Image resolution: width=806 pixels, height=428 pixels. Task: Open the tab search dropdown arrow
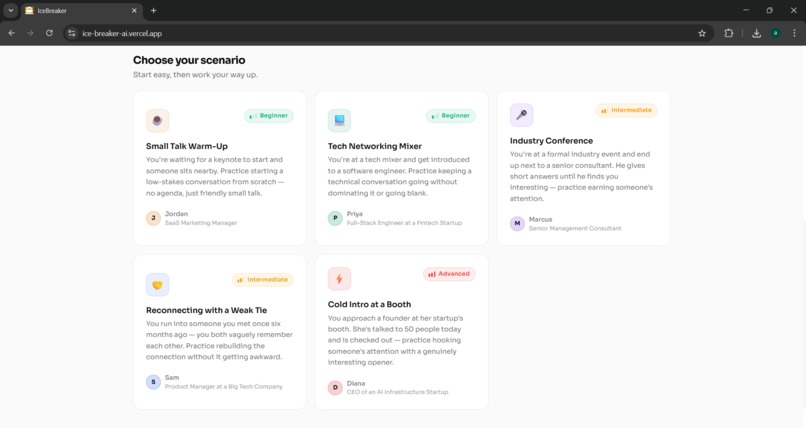pyautogui.click(x=11, y=10)
